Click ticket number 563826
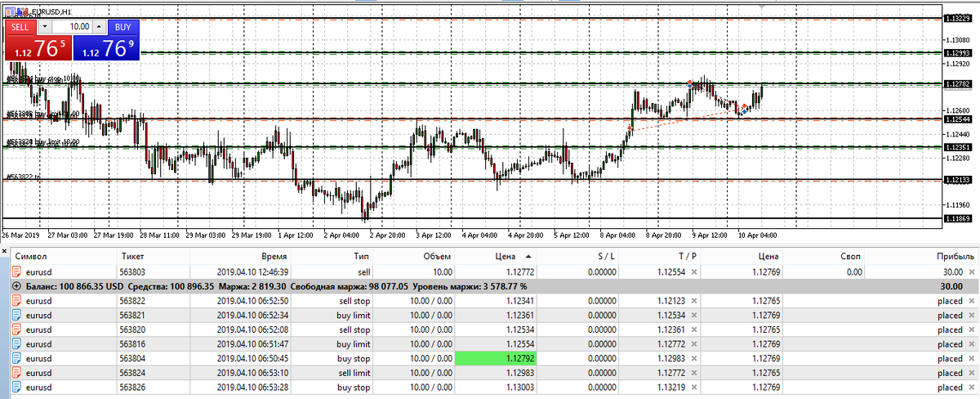980x399 pixels. pos(132,388)
